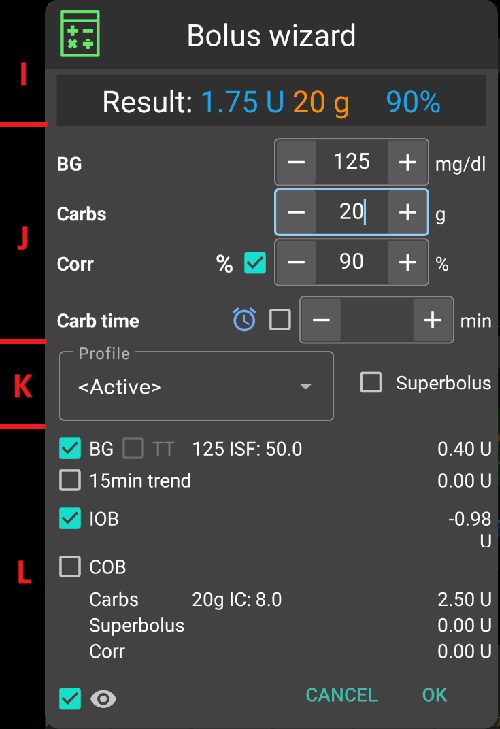500x729 pixels.
Task: Confirm with the OK button
Action: pos(434,695)
